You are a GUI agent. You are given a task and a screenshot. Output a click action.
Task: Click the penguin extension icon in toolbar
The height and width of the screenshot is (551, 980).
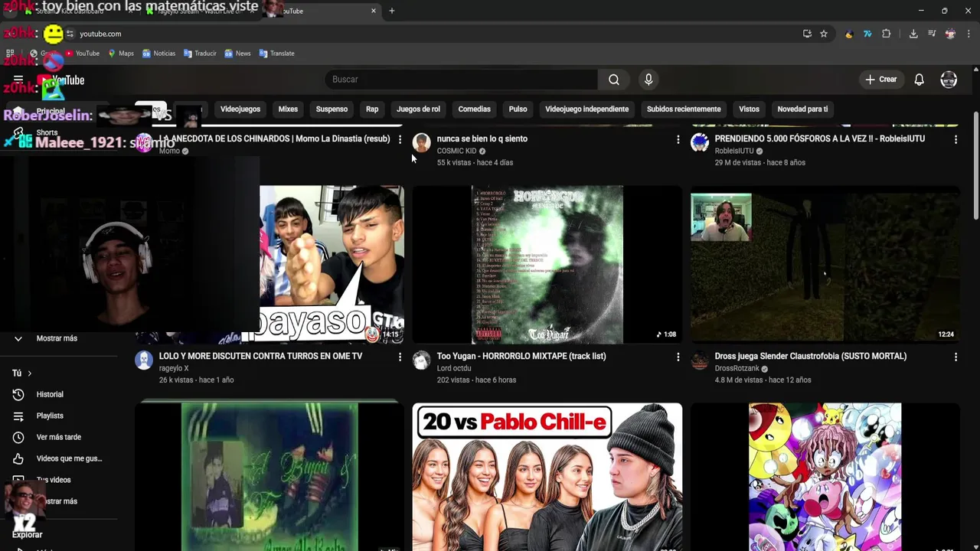pyautogui.click(x=848, y=34)
